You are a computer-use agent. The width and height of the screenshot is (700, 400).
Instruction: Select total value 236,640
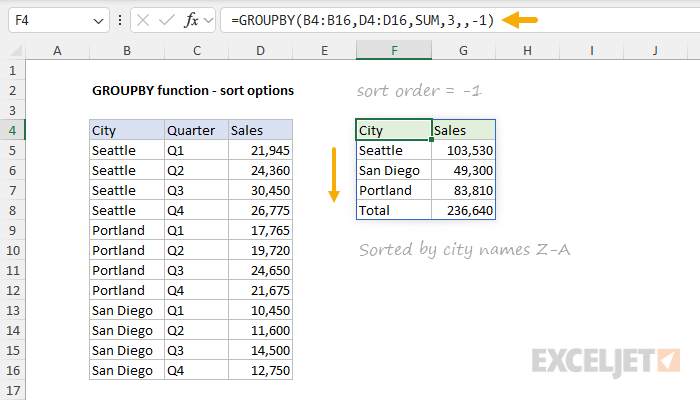tap(463, 210)
